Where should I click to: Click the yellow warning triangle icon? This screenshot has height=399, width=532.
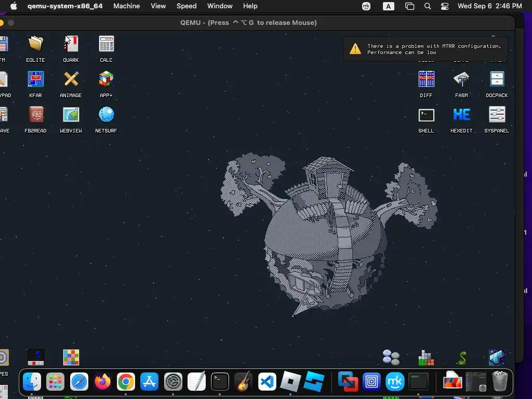355,49
